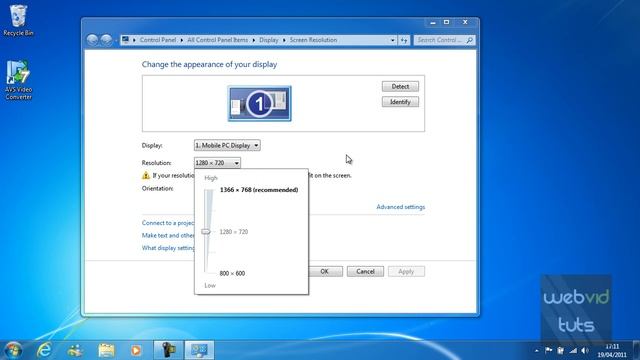This screenshot has width=640, height=360.
Task: Go forward with the Forward arrow button
Action: [106, 40]
